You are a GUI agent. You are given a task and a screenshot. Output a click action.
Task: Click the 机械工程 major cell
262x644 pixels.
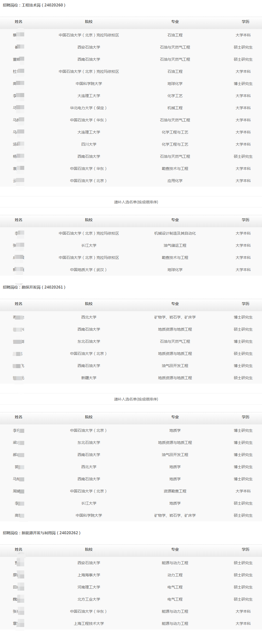175,108
